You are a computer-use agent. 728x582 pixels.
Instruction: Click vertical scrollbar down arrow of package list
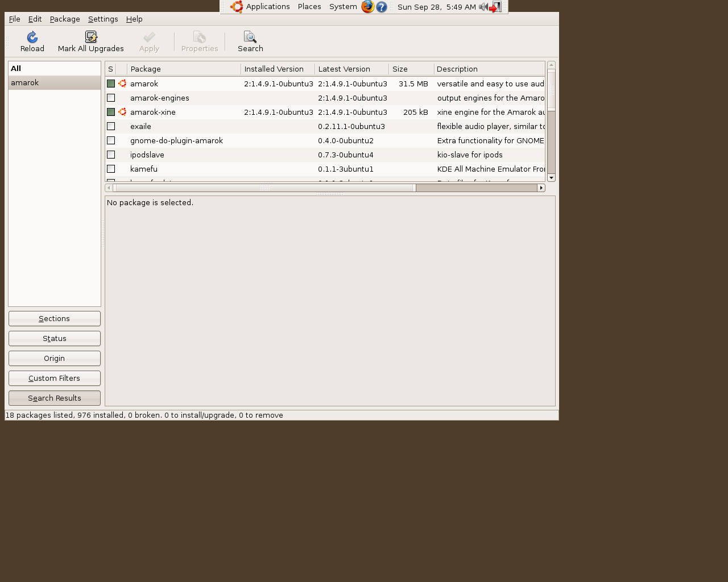tap(551, 178)
